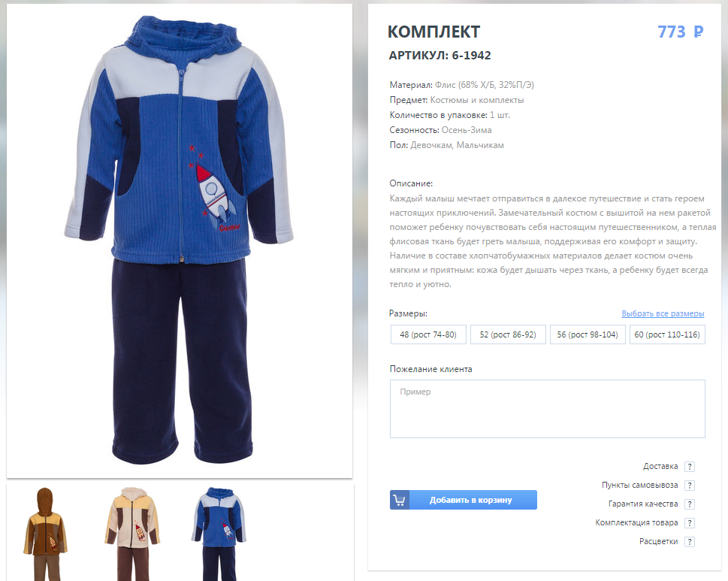Click the shopping cart icon on the blue button
The width and height of the screenshot is (728, 581).
[x=399, y=500]
